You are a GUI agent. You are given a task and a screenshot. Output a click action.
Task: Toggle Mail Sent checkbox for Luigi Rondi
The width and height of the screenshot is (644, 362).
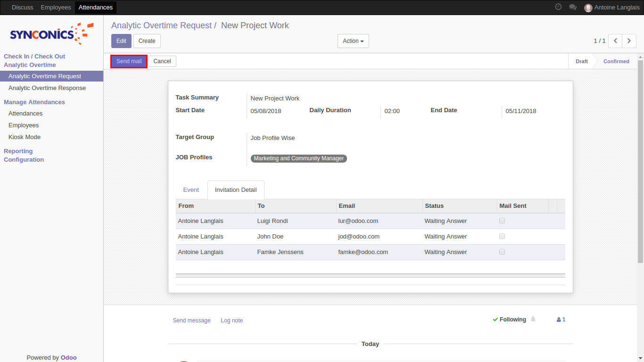[x=502, y=221]
